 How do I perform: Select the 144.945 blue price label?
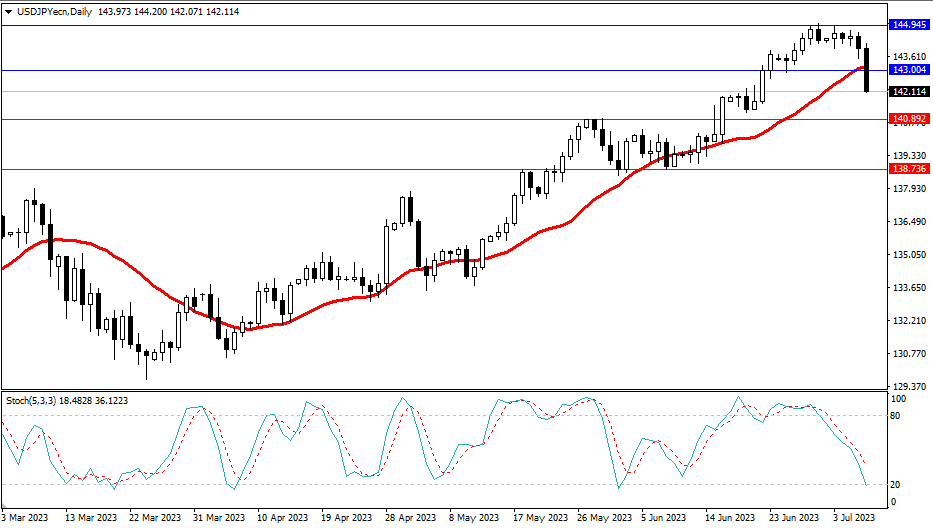911,24
